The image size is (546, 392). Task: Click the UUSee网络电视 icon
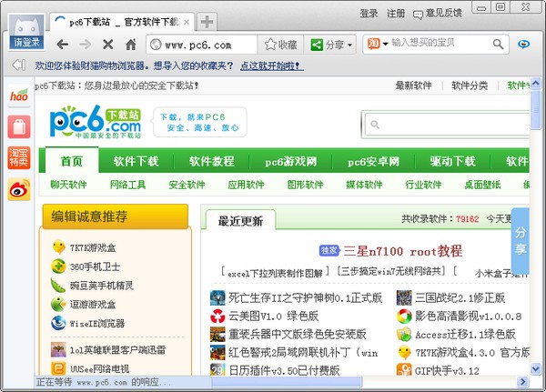58,368
